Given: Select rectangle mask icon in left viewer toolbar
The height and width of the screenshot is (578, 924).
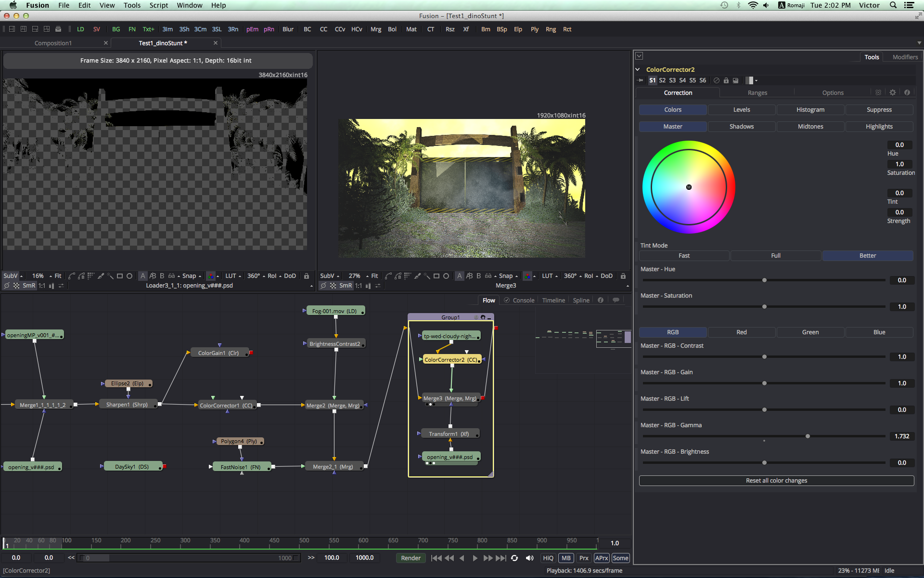Looking at the screenshot, I should click(120, 276).
